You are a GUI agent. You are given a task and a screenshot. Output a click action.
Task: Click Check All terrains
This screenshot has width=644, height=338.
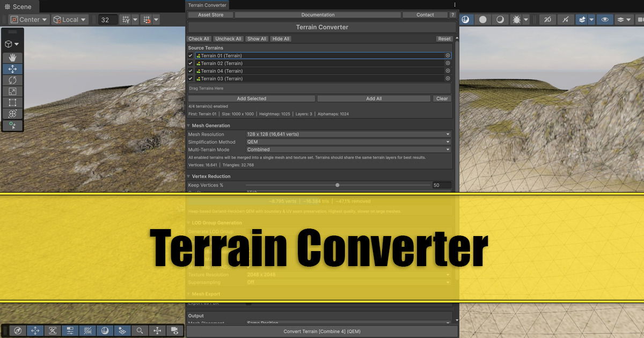(199, 39)
